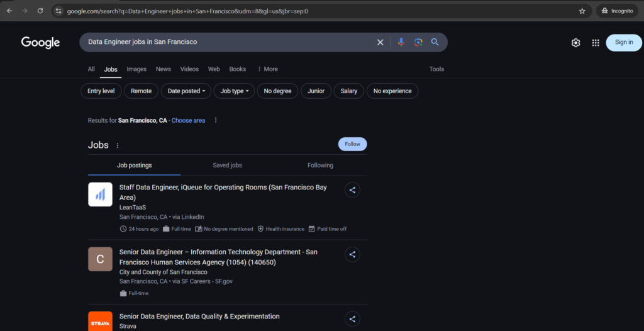The width and height of the screenshot is (644, 331).
Task: Share the LeanTaaS Staff Data Engineer job
Action: (x=352, y=190)
